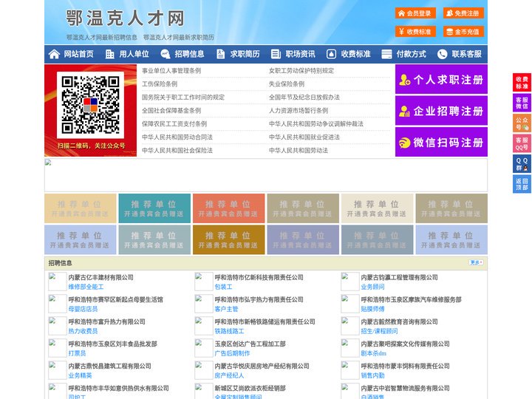Click the QR code image
532x399 pixels.
click(90, 105)
